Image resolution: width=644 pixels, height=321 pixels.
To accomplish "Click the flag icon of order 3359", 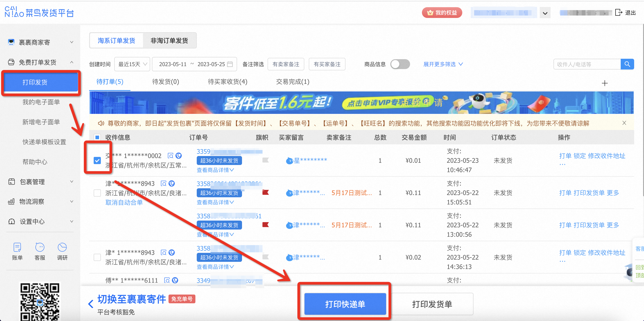I will pos(265,160).
